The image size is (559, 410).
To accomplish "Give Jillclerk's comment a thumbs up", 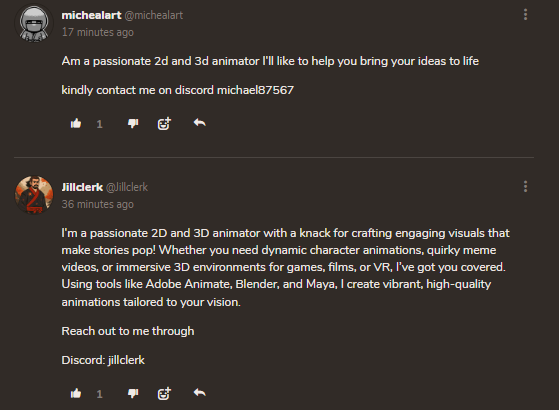I will (x=76, y=393).
